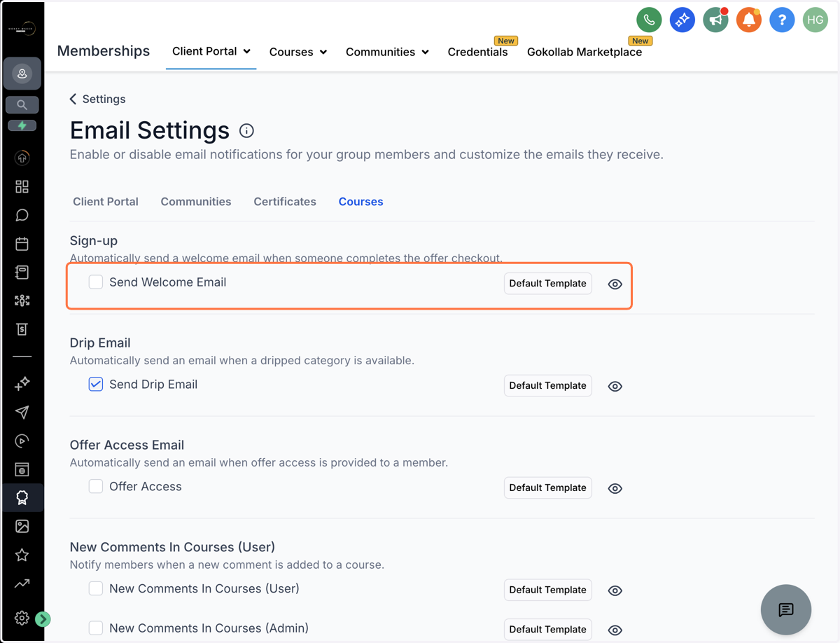The width and height of the screenshot is (840, 643).
Task: Open the orange notifications bell
Action: point(748,20)
